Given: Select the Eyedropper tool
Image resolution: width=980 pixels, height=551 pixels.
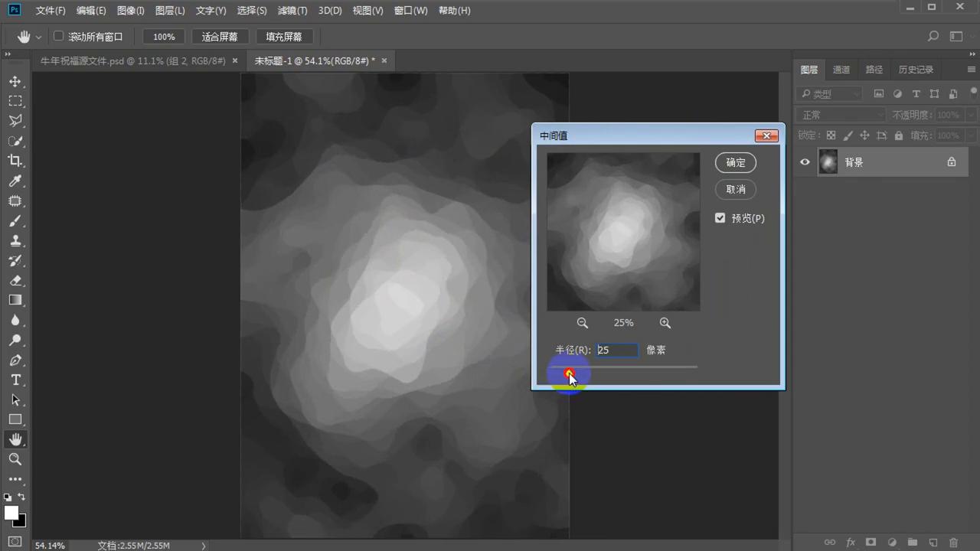Looking at the screenshot, I should 15,181.
